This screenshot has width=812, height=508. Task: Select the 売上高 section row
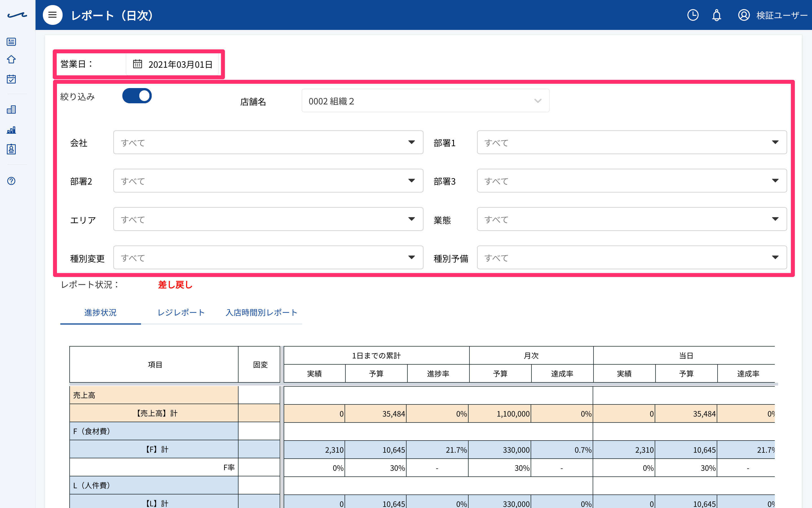154,395
